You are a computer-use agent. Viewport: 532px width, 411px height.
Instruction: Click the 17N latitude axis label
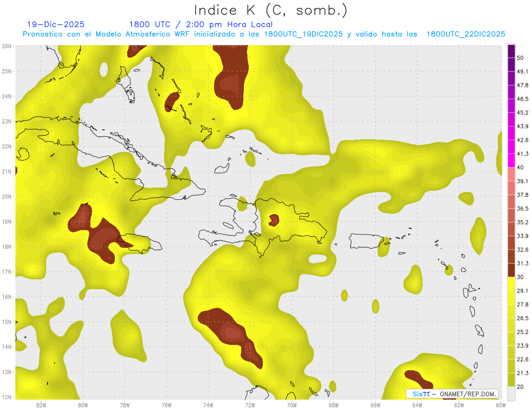[6, 271]
